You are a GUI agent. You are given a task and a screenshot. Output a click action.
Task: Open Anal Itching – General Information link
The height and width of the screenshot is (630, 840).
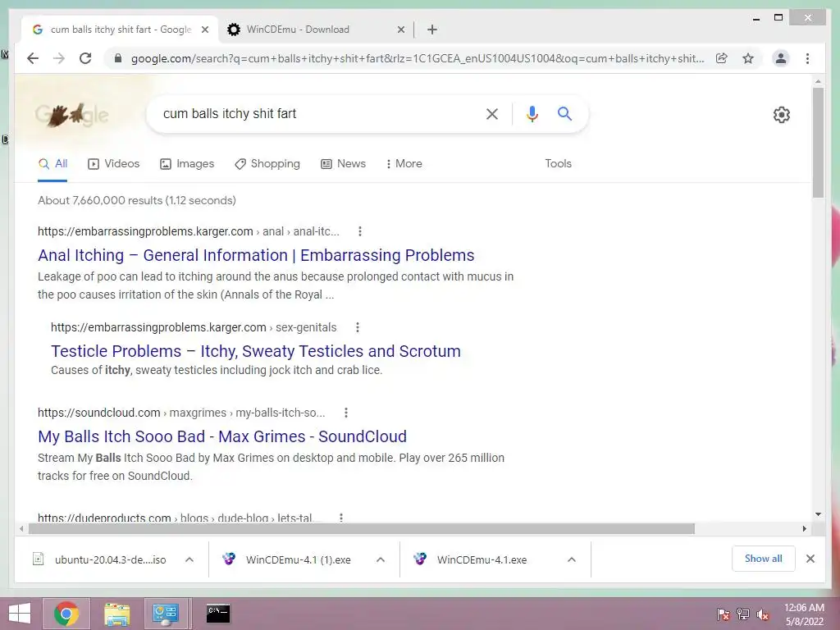point(256,255)
